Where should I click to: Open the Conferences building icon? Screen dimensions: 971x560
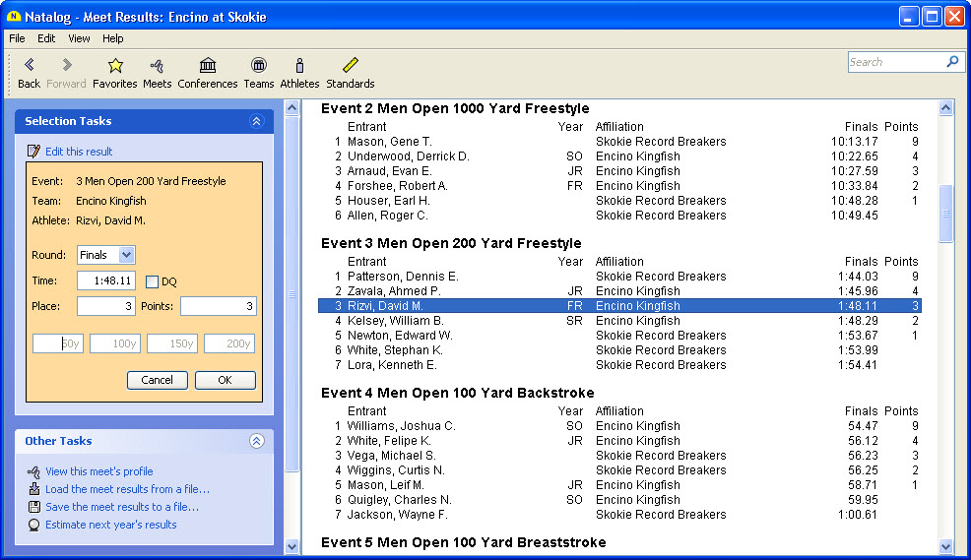click(x=208, y=66)
